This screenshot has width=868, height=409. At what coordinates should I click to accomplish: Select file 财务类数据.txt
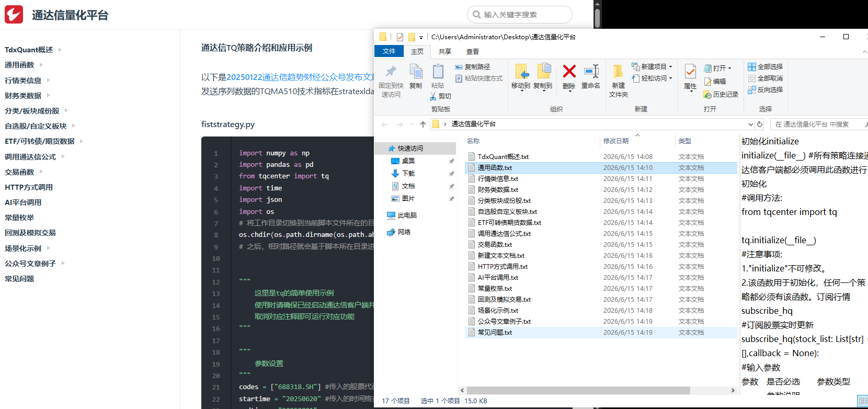[x=498, y=190]
